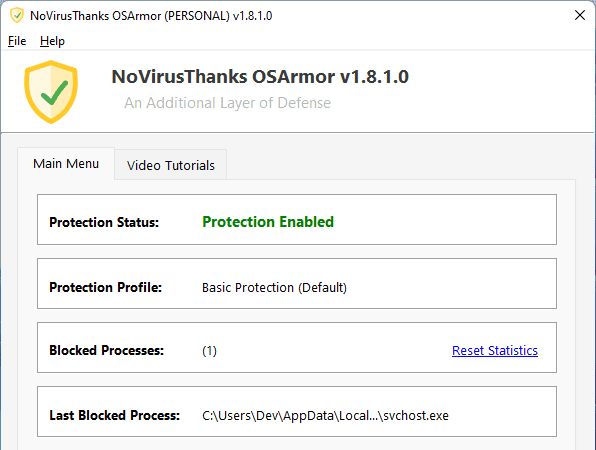
Task: Open the Help menu
Action: 52,41
